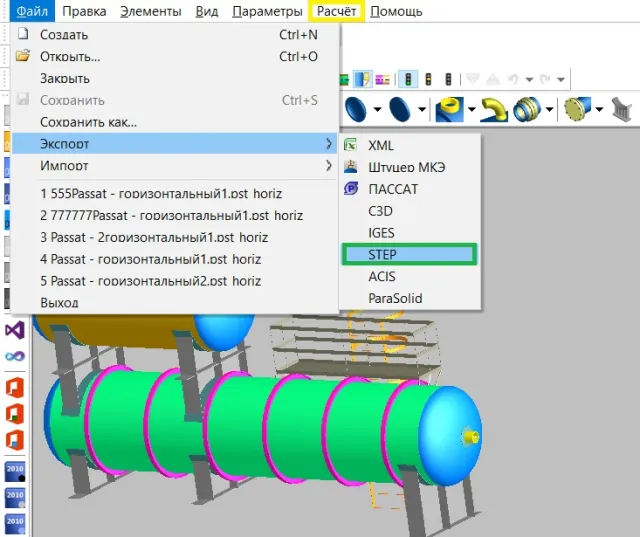Click the flange joint element icon
Screen dimensions: 640x537
(x=530, y=108)
